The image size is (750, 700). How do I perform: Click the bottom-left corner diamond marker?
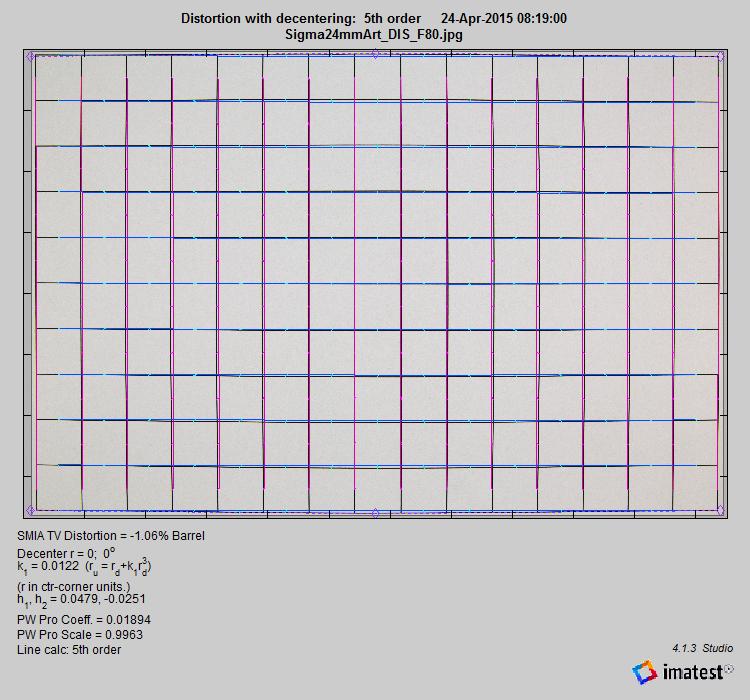coord(30,511)
